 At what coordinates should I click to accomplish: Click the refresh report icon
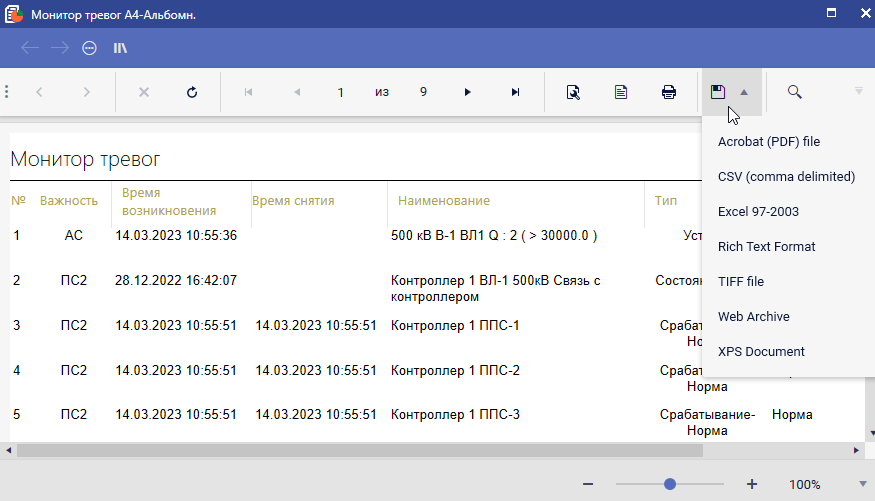coord(192,92)
